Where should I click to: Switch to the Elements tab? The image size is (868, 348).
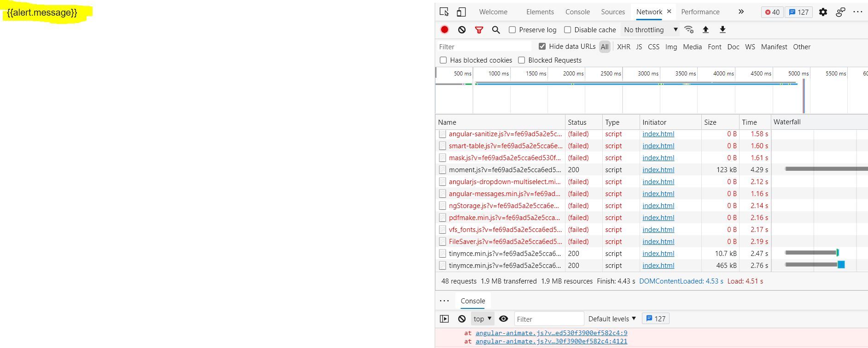(540, 12)
